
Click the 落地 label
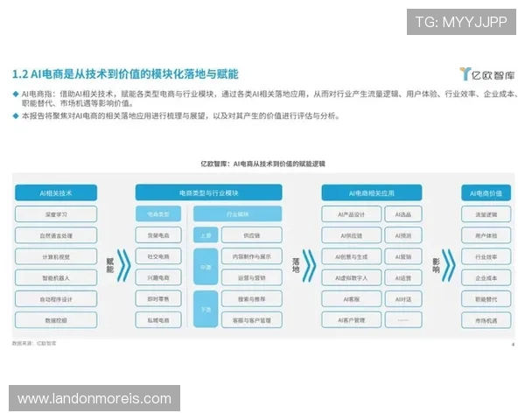[296, 265]
